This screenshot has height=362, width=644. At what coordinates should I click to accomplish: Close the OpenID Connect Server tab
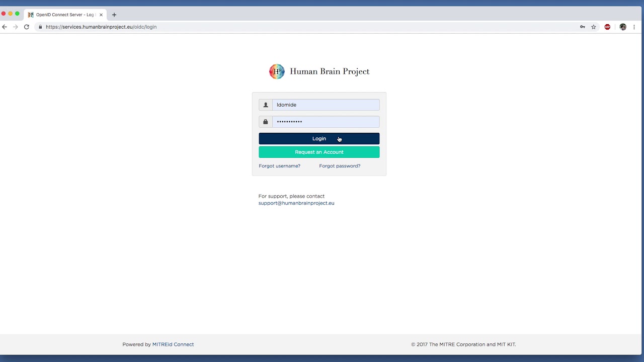click(x=101, y=15)
